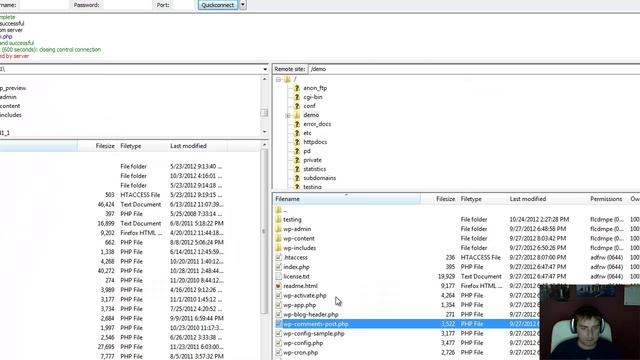Select the private folder icon

coord(297,160)
